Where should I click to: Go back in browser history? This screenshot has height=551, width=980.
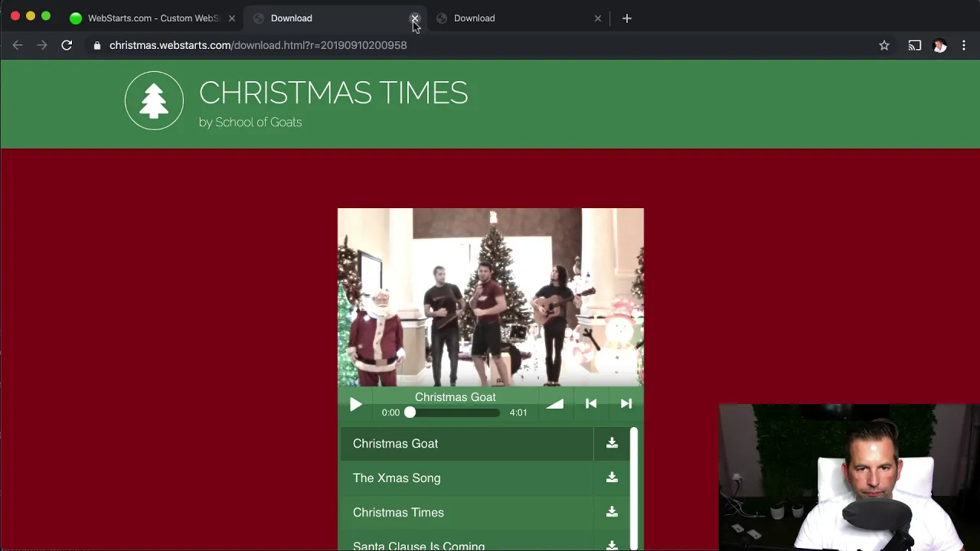[18, 45]
